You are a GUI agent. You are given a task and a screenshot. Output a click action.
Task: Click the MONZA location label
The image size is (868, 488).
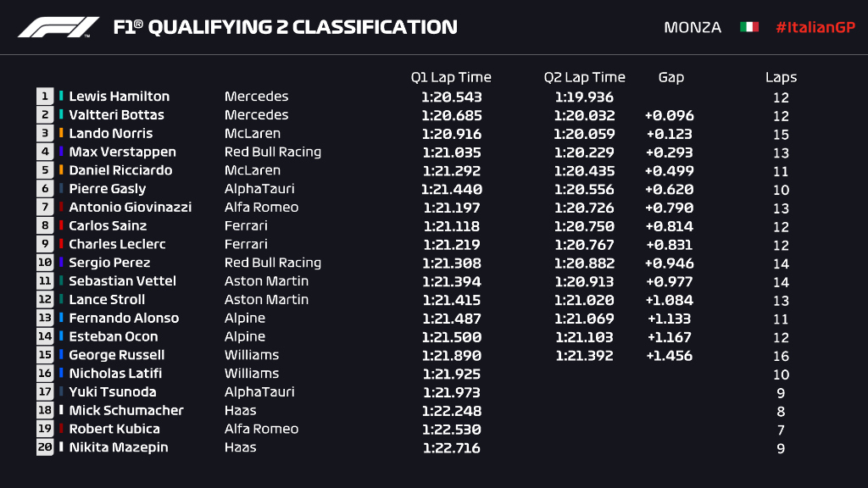[693, 27]
